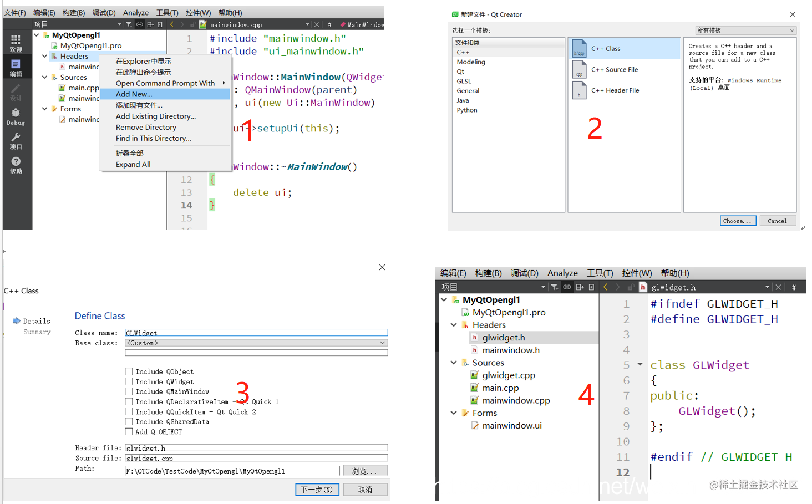812x504 pixels.
Task: Click the 下一步(N) next button
Action: pyautogui.click(x=317, y=490)
